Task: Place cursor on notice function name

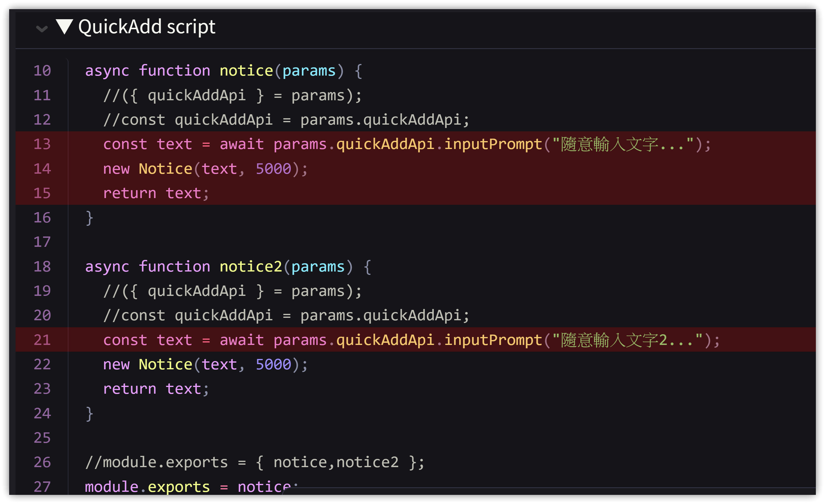Action: click(246, 71)
